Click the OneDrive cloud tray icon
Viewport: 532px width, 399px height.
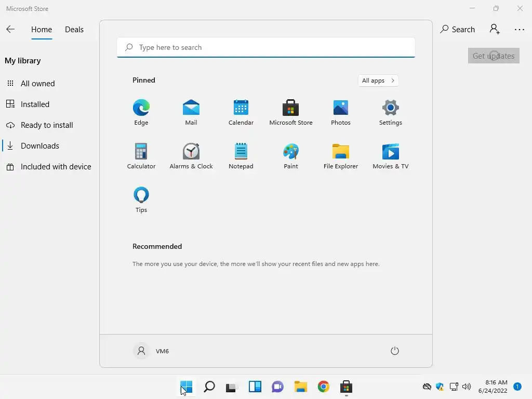427,387
